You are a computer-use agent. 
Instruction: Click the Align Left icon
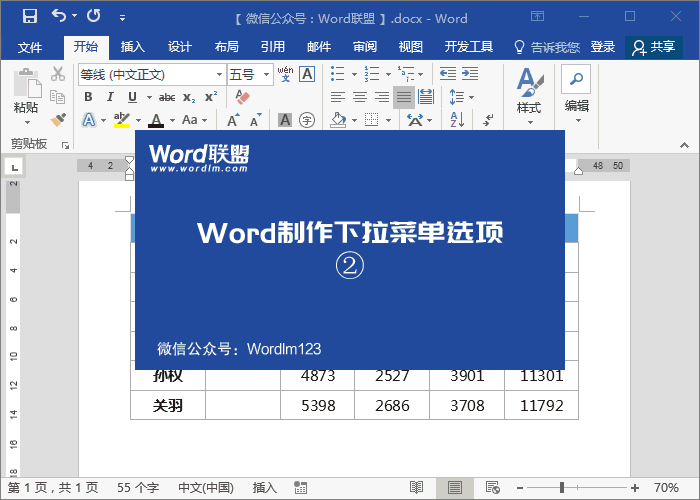click(338, 97)
